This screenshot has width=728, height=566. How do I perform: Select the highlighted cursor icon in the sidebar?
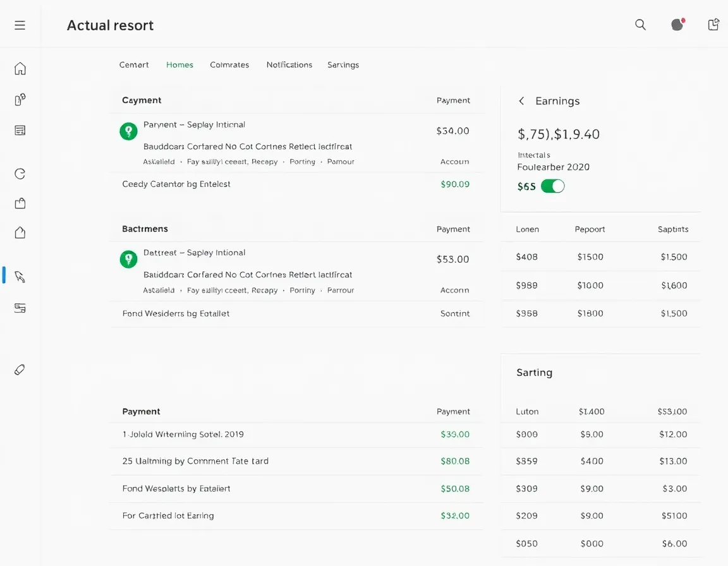click(20, 277)
